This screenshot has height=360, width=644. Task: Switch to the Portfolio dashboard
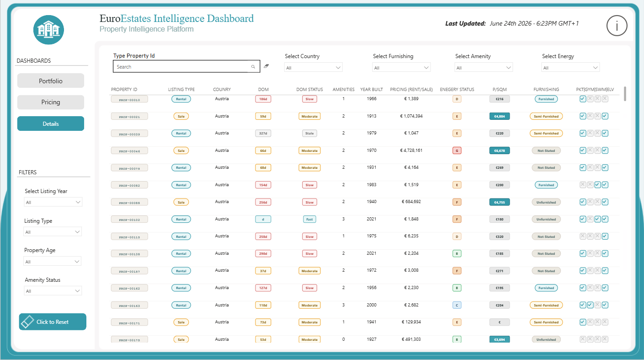click(x=51, y=81)
